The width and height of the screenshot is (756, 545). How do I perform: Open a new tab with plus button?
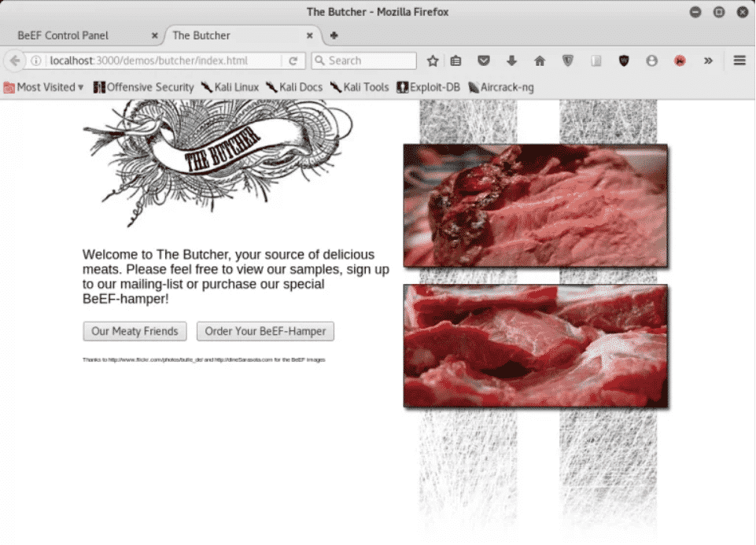[334, 35]
